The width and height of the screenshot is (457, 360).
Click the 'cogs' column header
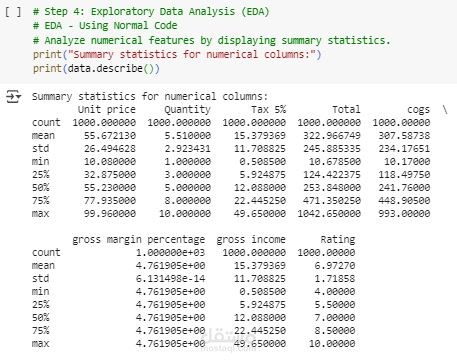[419, 110]
